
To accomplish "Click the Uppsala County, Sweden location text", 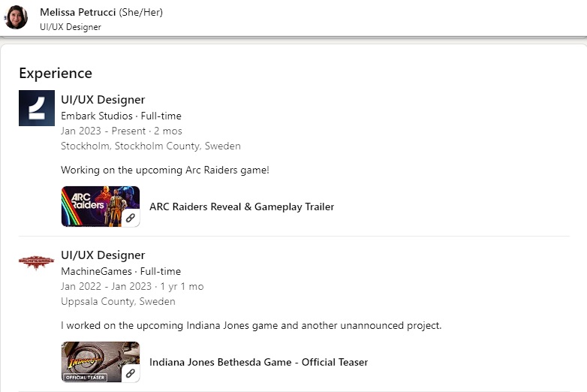I will [x=118, y=301].
